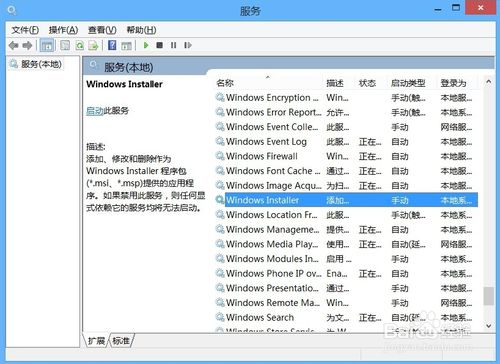Click the 自动(延... startup type of Windows Media Play
Screen dimensions: 500x364
click(408, 244)
